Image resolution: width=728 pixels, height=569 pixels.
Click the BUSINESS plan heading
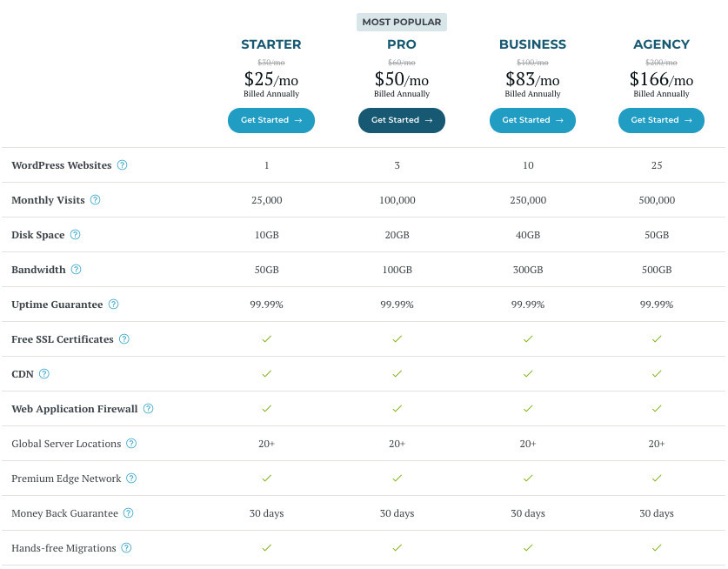[x=532, y=44]
